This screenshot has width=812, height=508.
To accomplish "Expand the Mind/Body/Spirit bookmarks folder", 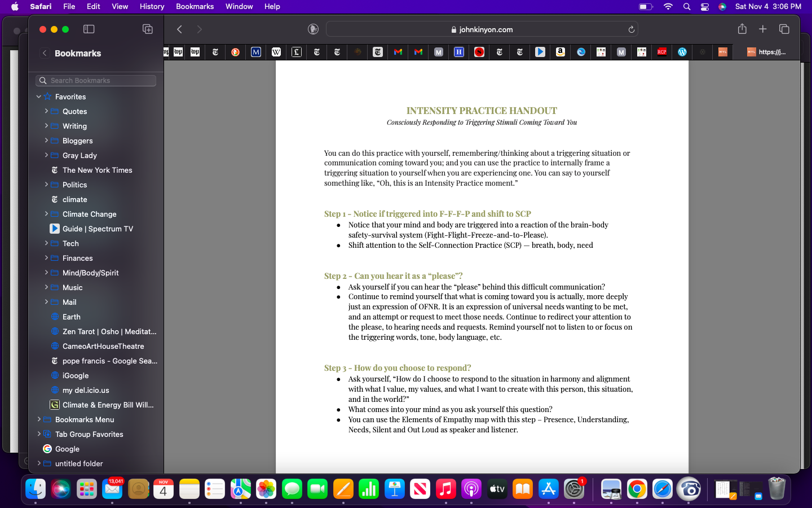I will pos(46,273).
